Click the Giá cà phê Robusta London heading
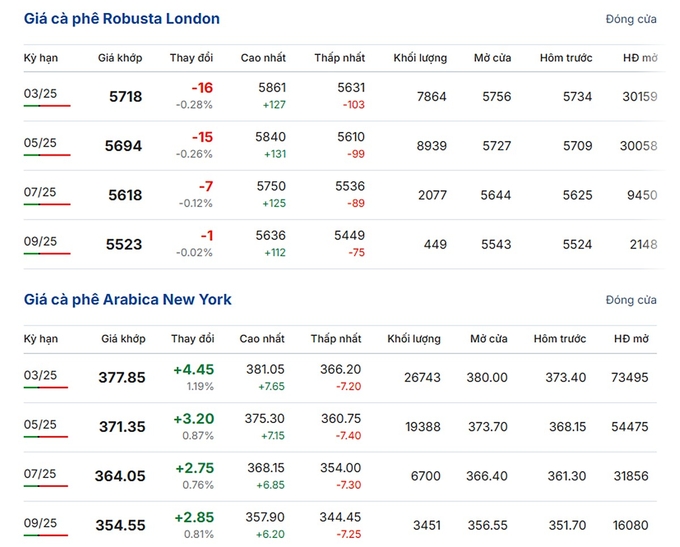 pyautogui.click(x=122, y=19)
